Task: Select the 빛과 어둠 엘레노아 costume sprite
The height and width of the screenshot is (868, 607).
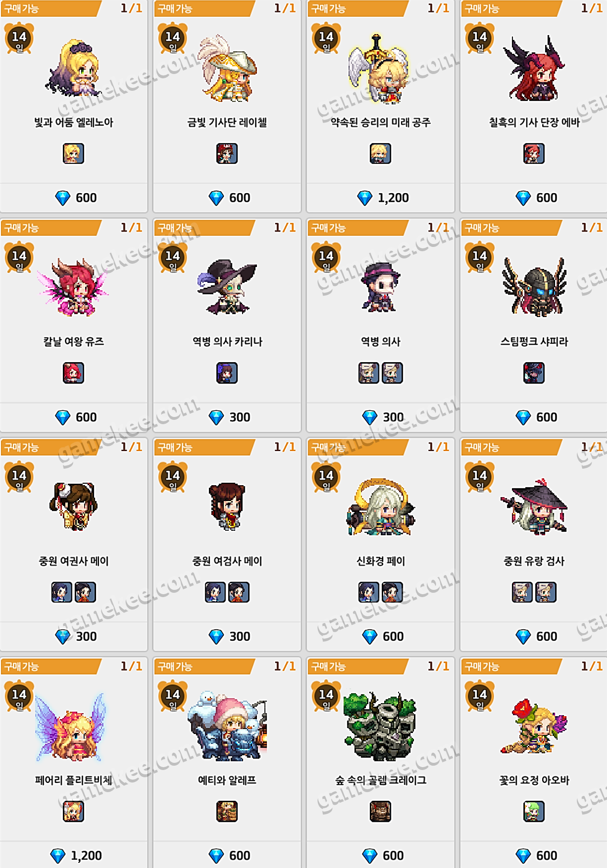Action: [x=73, y=68]
